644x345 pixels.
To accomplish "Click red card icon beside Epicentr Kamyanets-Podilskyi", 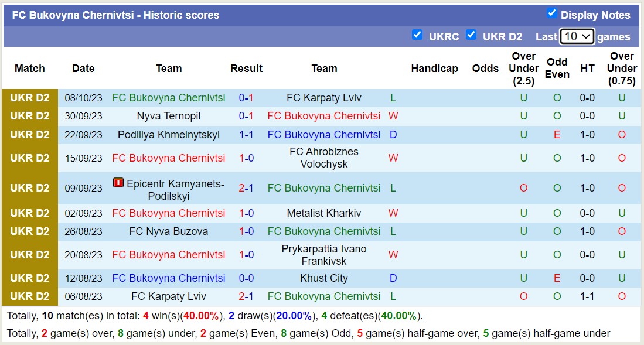I will point(118,183).
